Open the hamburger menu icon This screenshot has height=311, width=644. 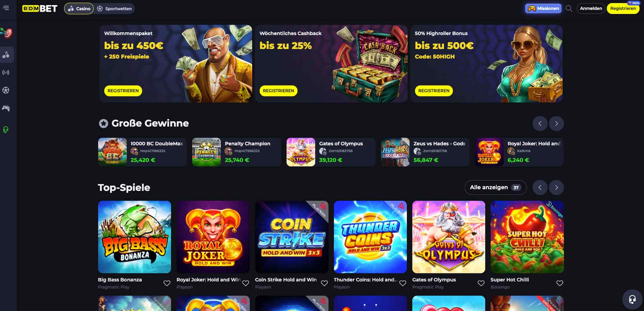pyautogui.click(x=6, y=8)
